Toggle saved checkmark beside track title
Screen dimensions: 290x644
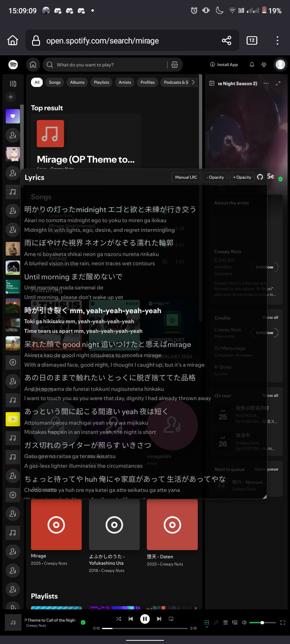tap(83, 622)
